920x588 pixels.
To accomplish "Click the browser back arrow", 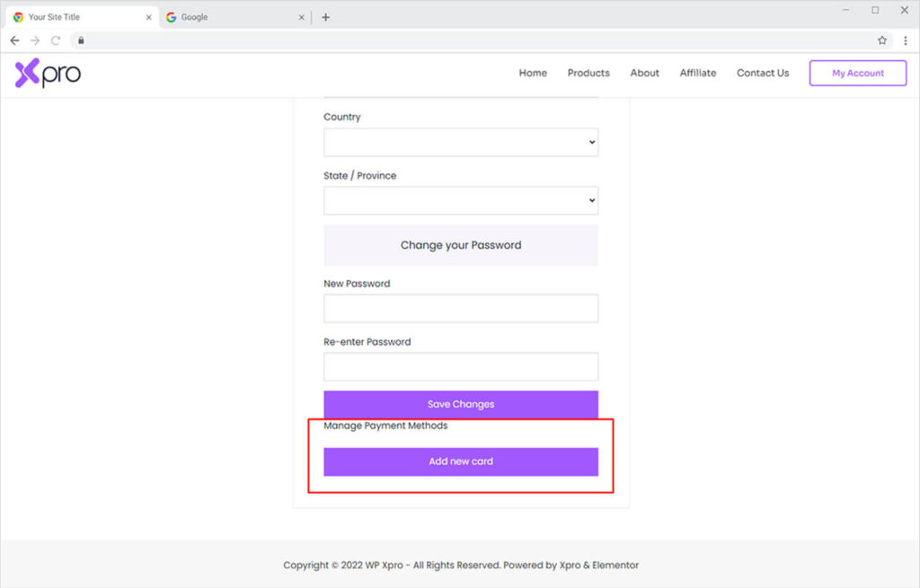I will tap(14, 40).
